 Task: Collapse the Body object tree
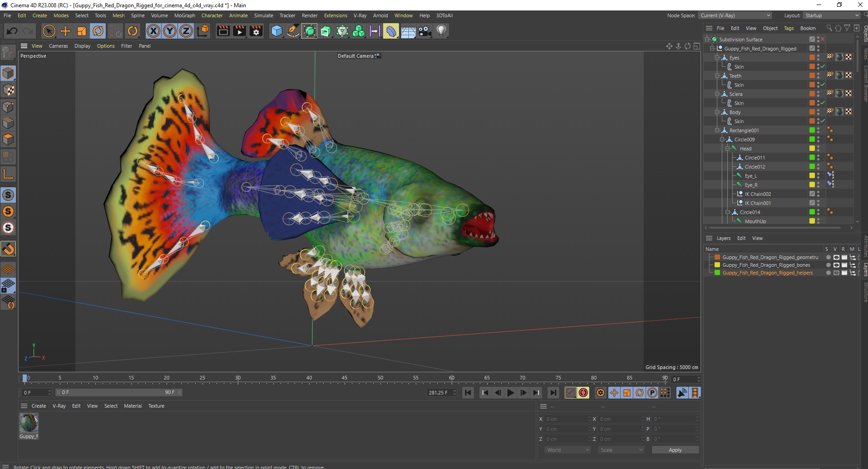(x=717, y=112)
